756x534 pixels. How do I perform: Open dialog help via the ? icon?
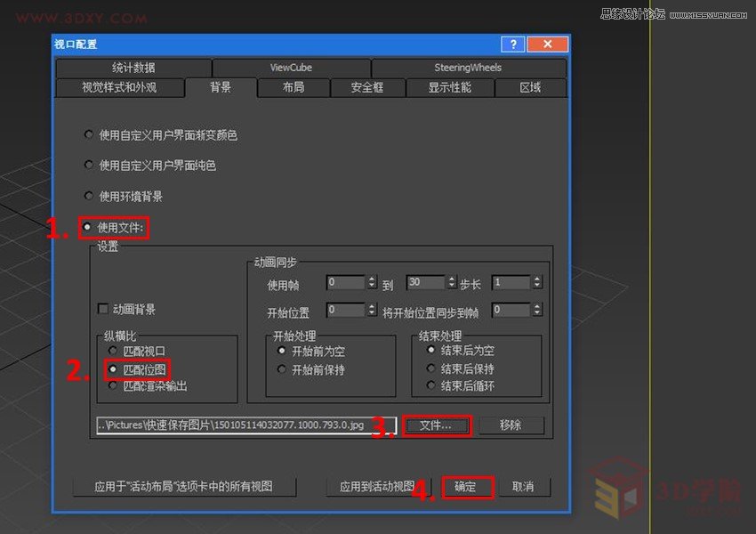513,44
